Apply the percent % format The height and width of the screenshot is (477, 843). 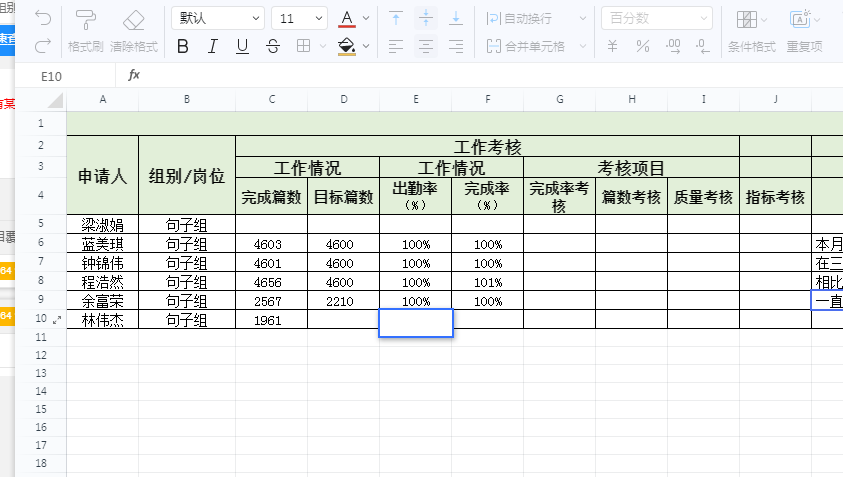coord(642,46)
